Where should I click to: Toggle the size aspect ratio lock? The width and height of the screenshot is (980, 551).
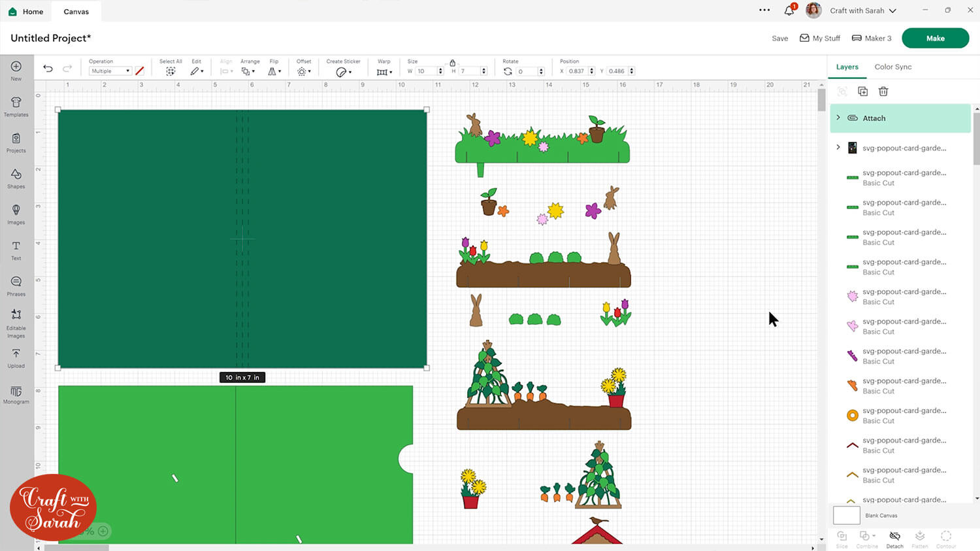(452, 63)
